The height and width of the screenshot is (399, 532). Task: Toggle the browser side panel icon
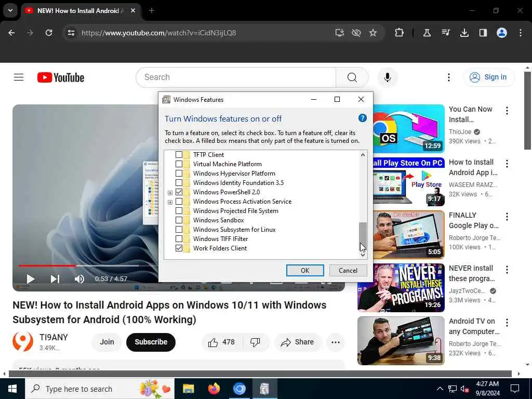(x=483, y=33)
